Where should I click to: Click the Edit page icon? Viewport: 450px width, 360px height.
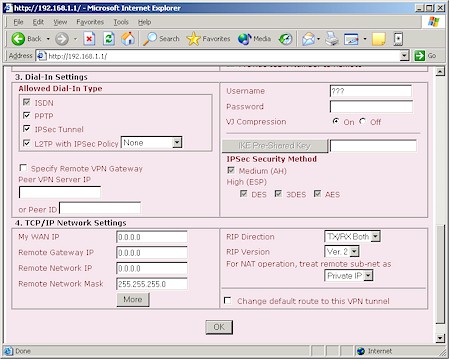coord(351,39)
